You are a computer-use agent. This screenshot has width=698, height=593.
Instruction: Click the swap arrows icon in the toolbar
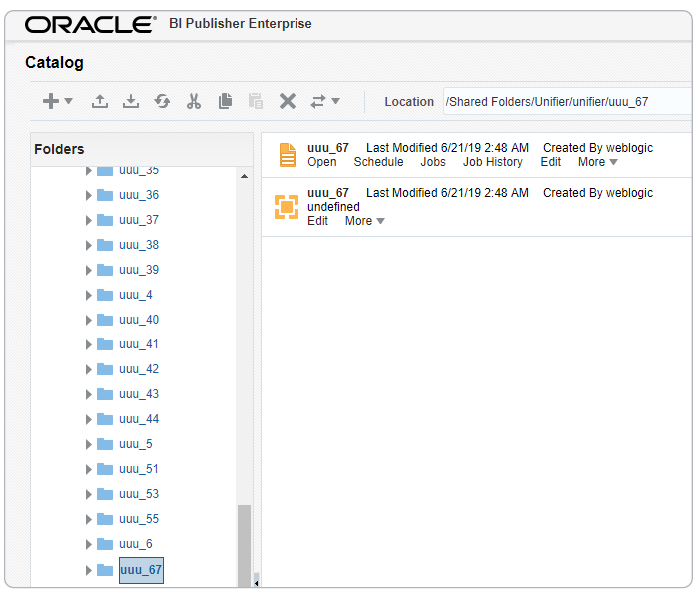(x=318, y=102)
